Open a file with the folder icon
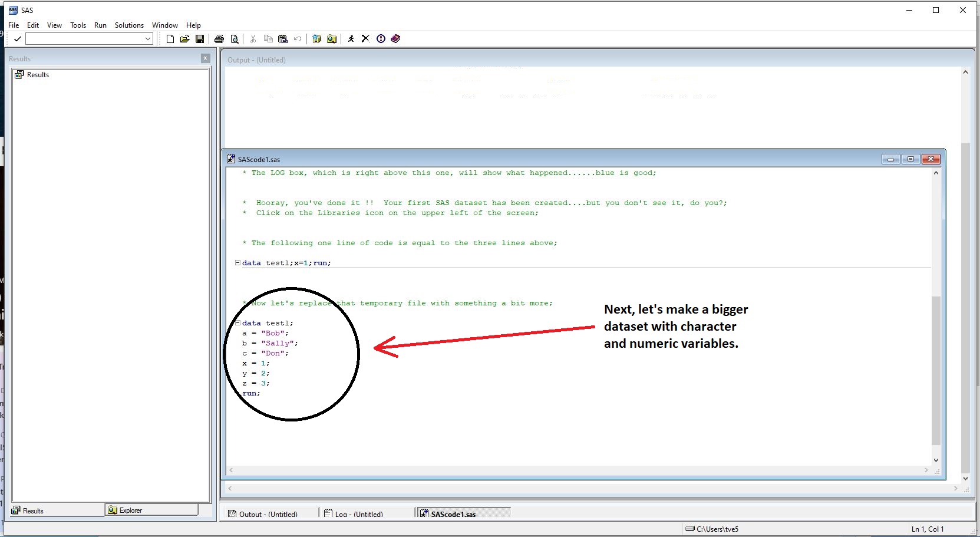Viewport: 980px width, 537px height. (184, 39)
